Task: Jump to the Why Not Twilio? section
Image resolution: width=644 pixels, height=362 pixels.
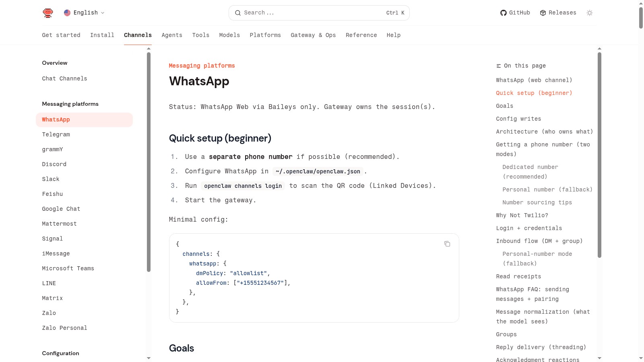Action: click(x=522, y=216)
